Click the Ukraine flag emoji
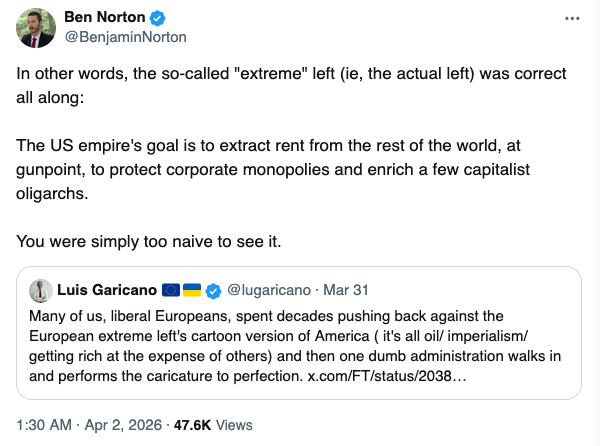 (x=192, y=291)
